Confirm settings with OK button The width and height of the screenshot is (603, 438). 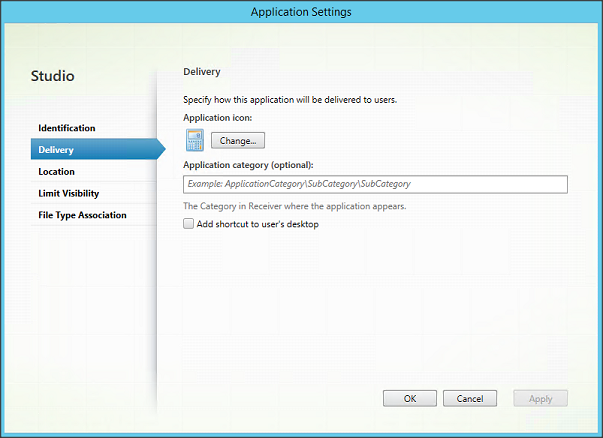coord(410,398)
